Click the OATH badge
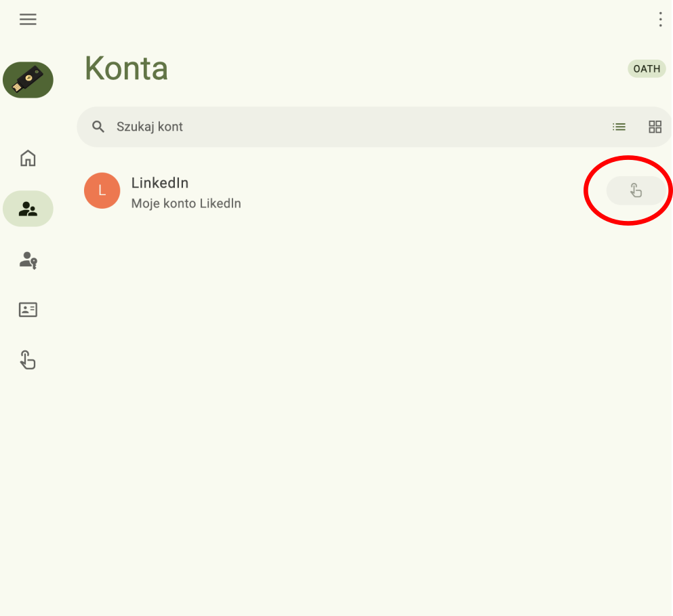 point(647,68)
